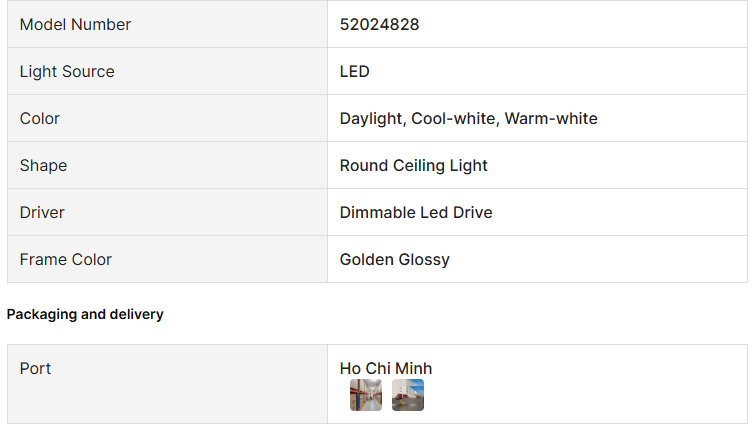Click the Warm-white text in Color row
This screenshot has width=756, height=431.
point(551,118)
